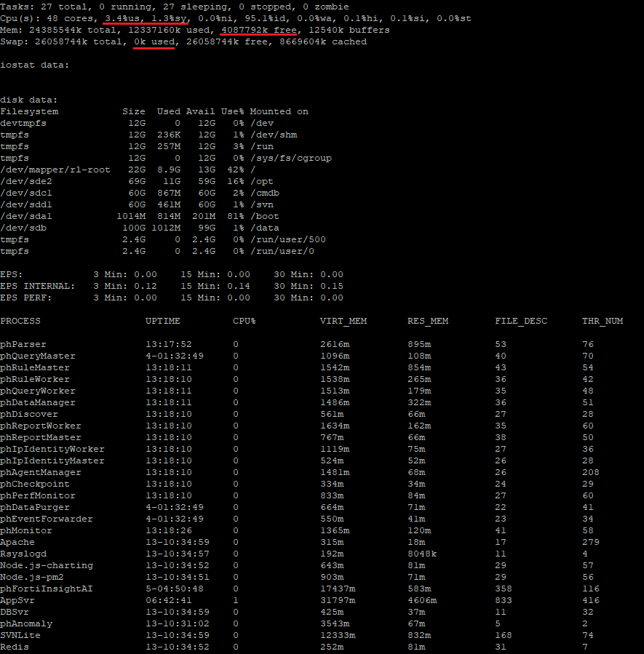
Task: Click the phDiscover process name
Action: click(x=29, y=415)
